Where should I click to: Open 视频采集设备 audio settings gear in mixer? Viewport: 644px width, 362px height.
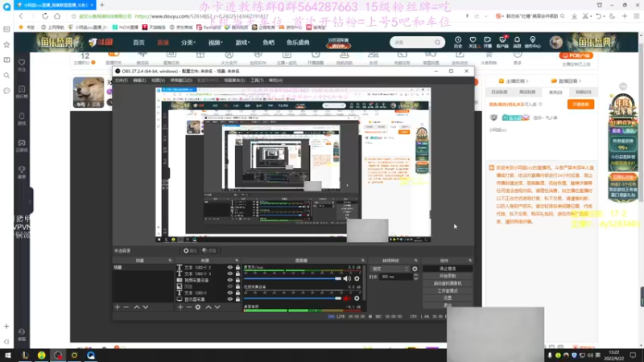[357, 298]
